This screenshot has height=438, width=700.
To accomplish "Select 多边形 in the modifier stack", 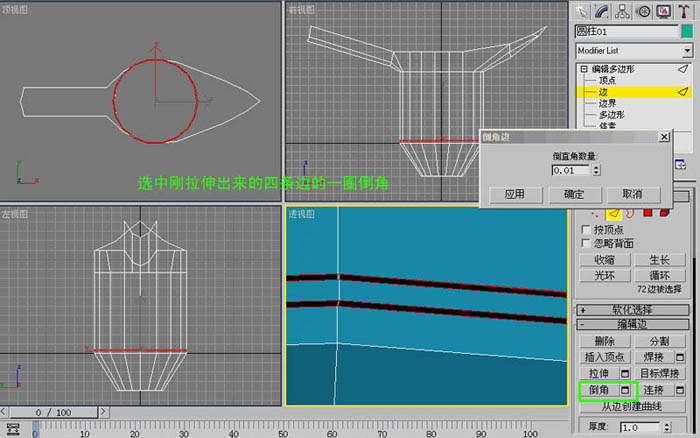I will [x=612, y=115].
